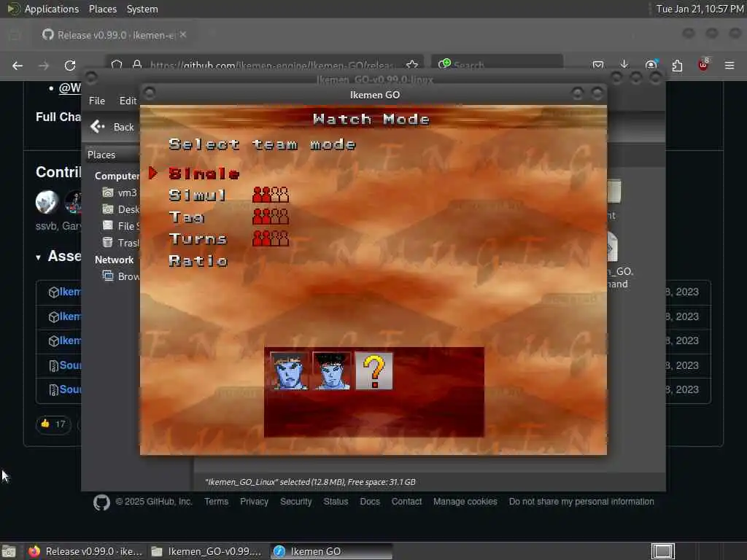Choose Turns team mode option
The image size is (747, 560).
tap(197, 239)
